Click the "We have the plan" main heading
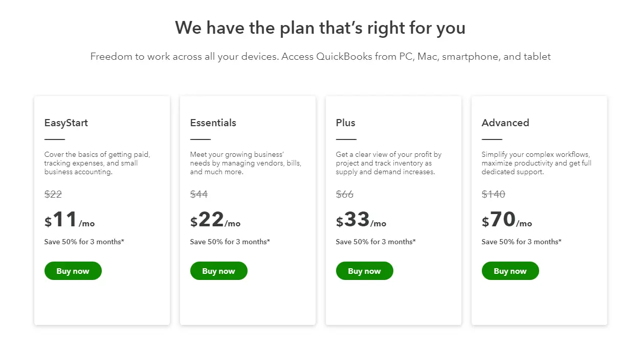The width and height of the screenshot is (644, 352). [x=320, y=28]
